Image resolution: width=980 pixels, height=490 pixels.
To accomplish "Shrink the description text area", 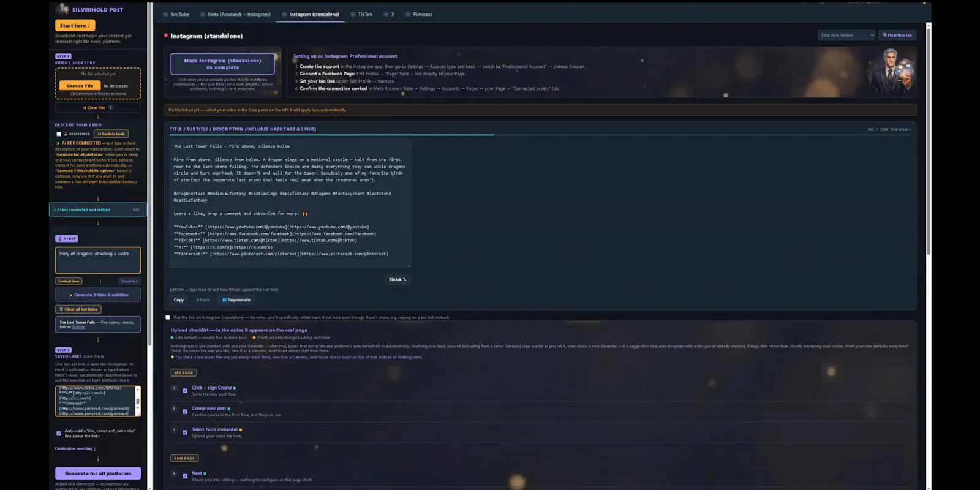I will [x=398, y=279].
